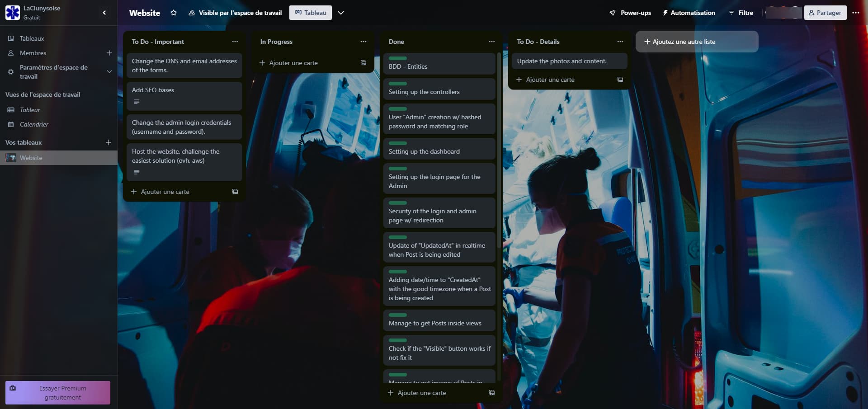Open Tableaux in the sidebar
The width and height of the screenshot is (868, 409).
coord(59,38)
